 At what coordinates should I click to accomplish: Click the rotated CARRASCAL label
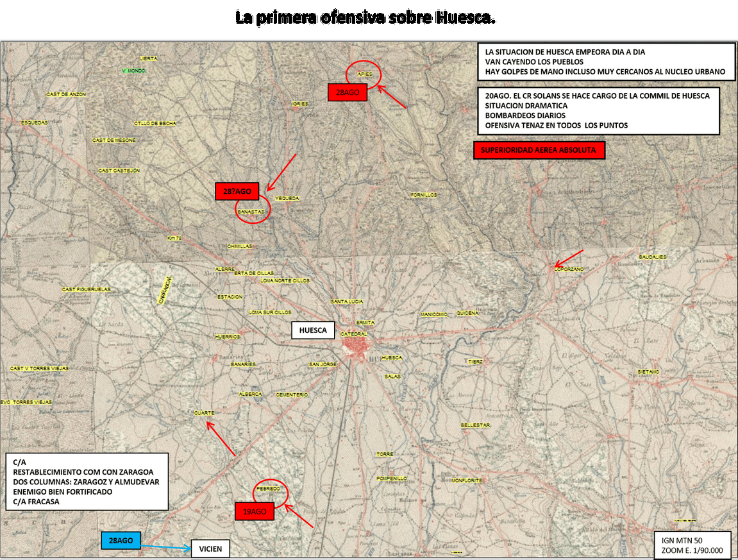[x=164, y=291]
